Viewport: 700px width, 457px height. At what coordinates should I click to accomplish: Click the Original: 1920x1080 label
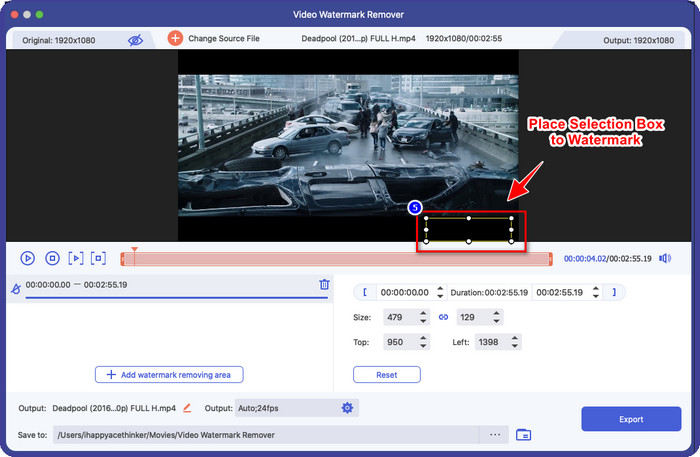click(x=58, y=40)
